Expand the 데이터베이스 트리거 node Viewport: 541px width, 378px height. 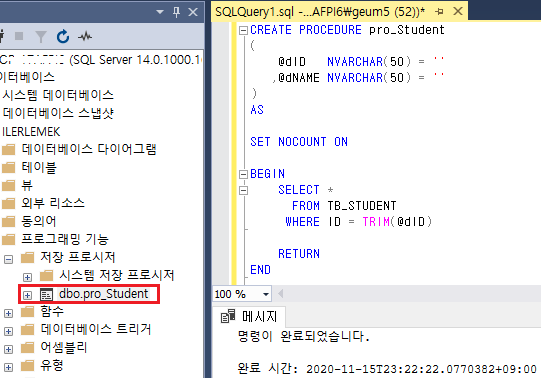click(x=8, y=331)
